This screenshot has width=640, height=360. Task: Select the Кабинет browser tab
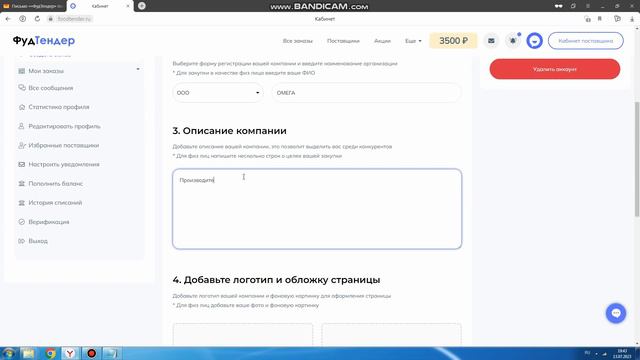[100, 6]
